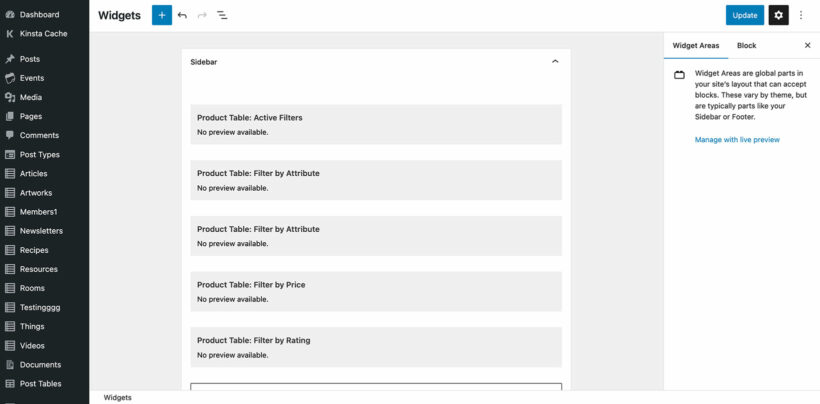Click the Update button
820x404 pixels.
745,15
